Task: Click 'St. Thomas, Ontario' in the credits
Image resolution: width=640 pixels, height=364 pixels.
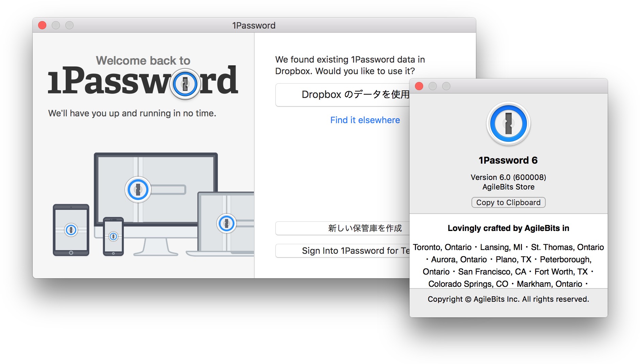Action: (x=567, y=247)
